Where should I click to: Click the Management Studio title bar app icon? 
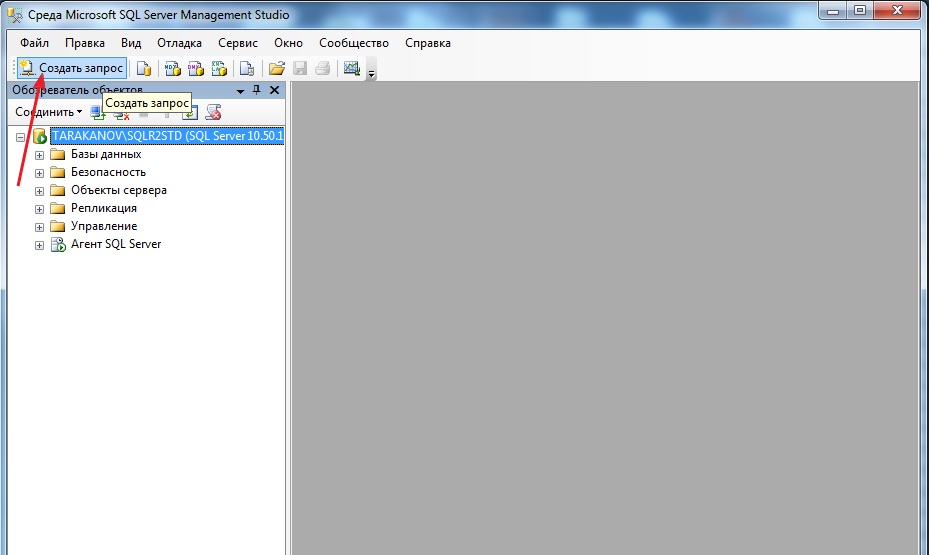pyautogui.click(x=15, y=15)
